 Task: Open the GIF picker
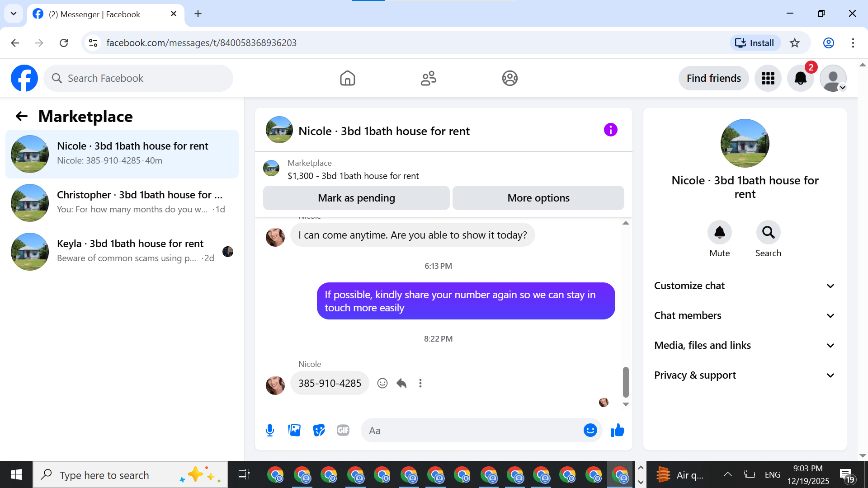[343, 430]
